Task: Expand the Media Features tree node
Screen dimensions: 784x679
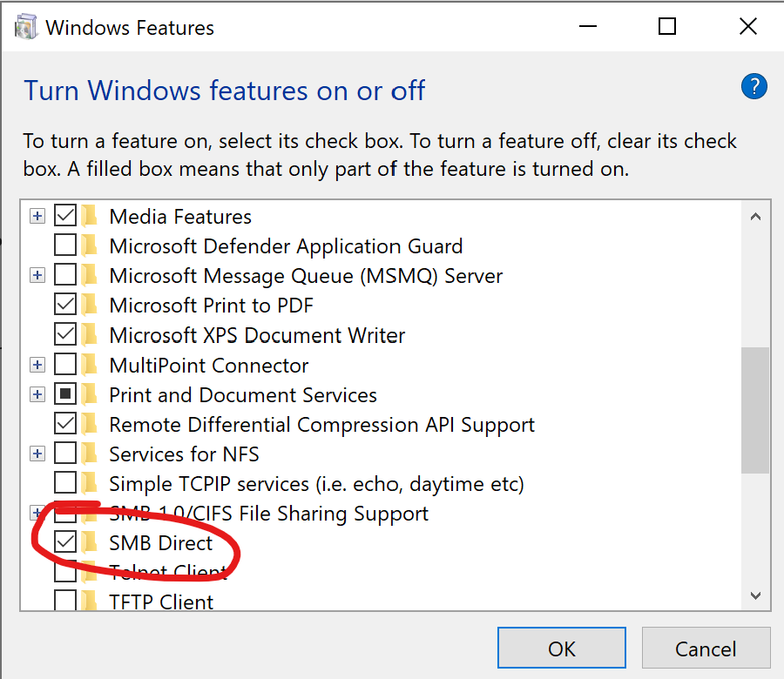Action: pyautogui.click(x=37, y=216)
